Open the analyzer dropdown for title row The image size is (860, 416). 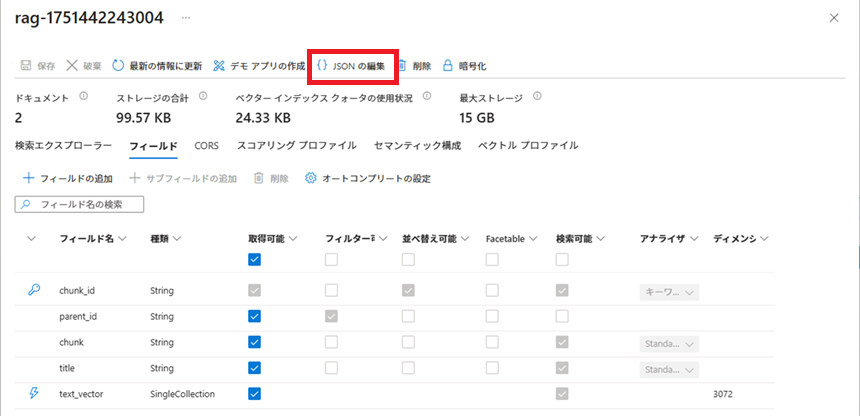pos(669,369)
